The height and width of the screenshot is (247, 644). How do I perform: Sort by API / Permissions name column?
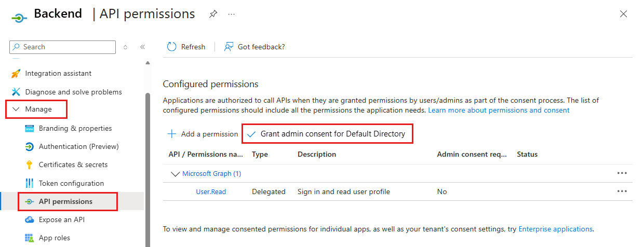[206, 154]
